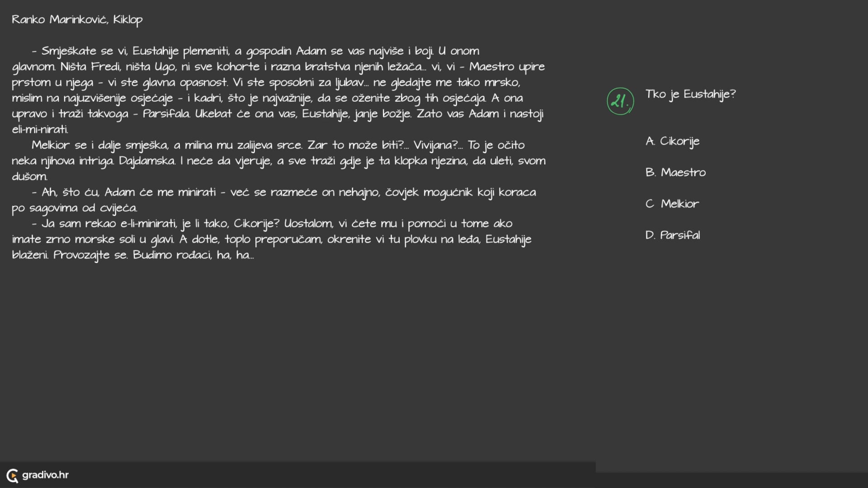
Task: Open the gradivo.hr site name link
Action: tap(45, 475)
